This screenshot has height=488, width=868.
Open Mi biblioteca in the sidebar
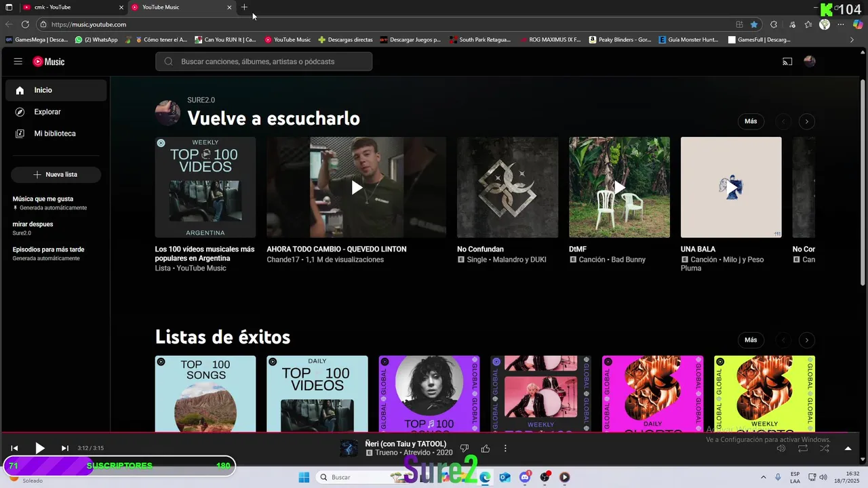click(x=56, y=134)
